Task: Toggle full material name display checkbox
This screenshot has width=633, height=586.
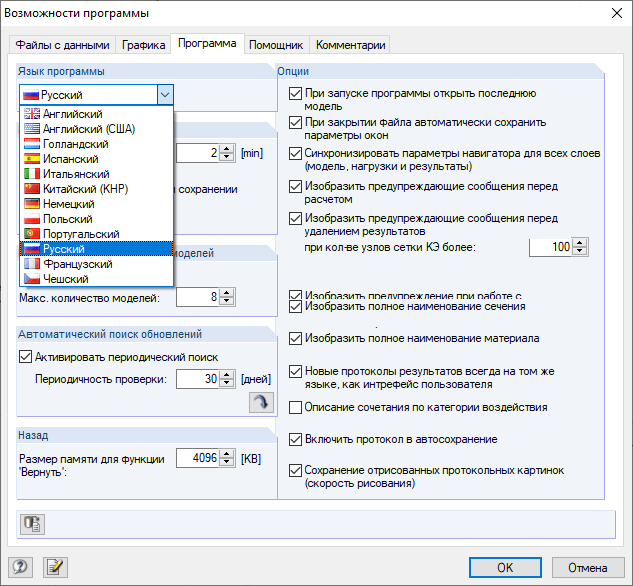Action: coord(296,338)
